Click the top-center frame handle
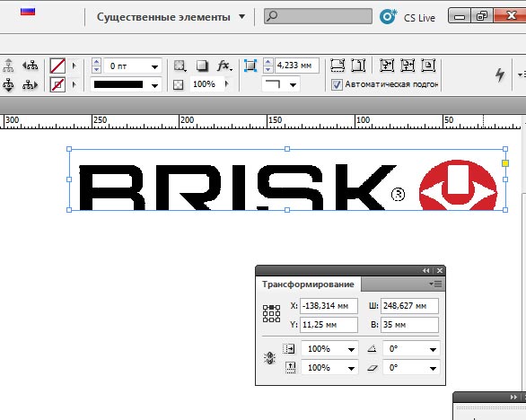526x420 pixels. pyautogui.click(x=287, y=149)
